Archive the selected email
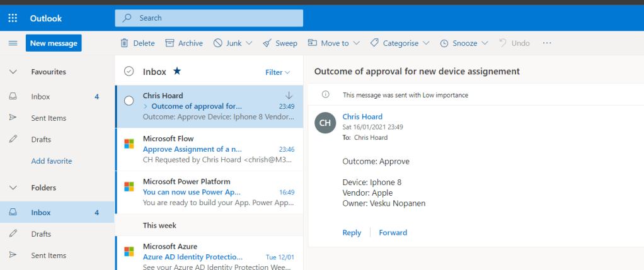The image size is (644, 270). (184, 43)
